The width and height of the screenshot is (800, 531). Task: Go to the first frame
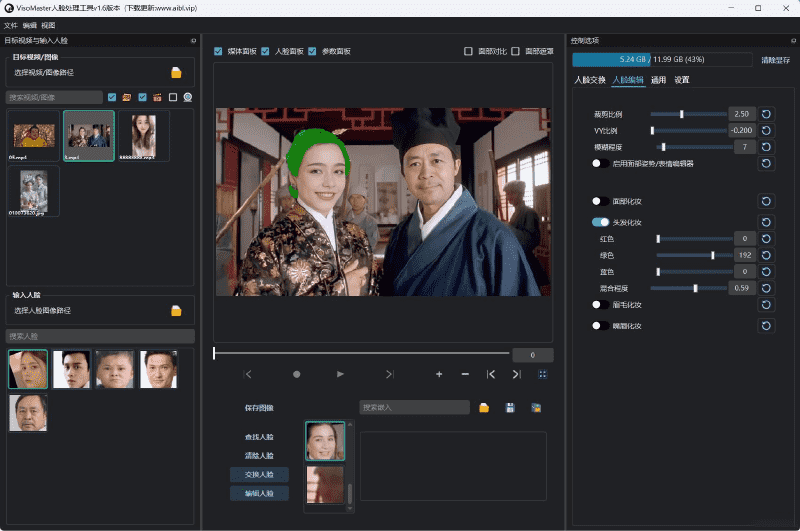click(x=248, y=374)
